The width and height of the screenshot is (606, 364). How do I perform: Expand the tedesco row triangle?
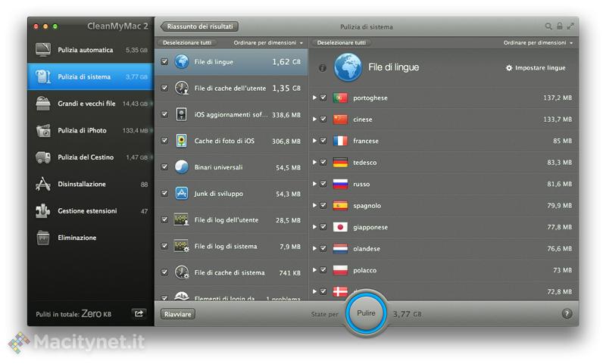point(314,162)
